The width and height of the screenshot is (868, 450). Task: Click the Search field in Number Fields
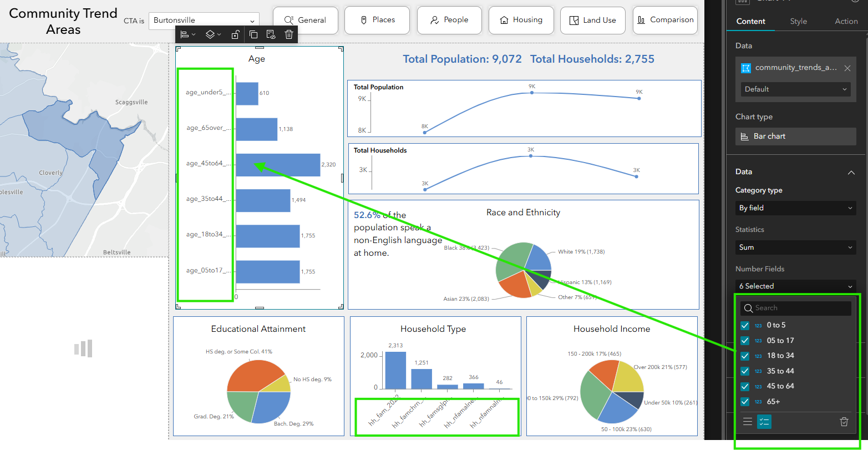(795, 307)
